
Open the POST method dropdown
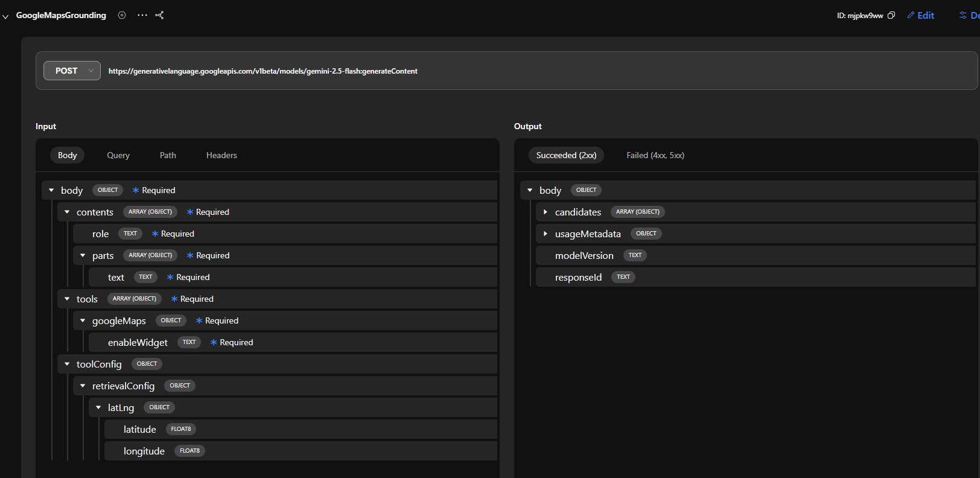tap(72, 71)
